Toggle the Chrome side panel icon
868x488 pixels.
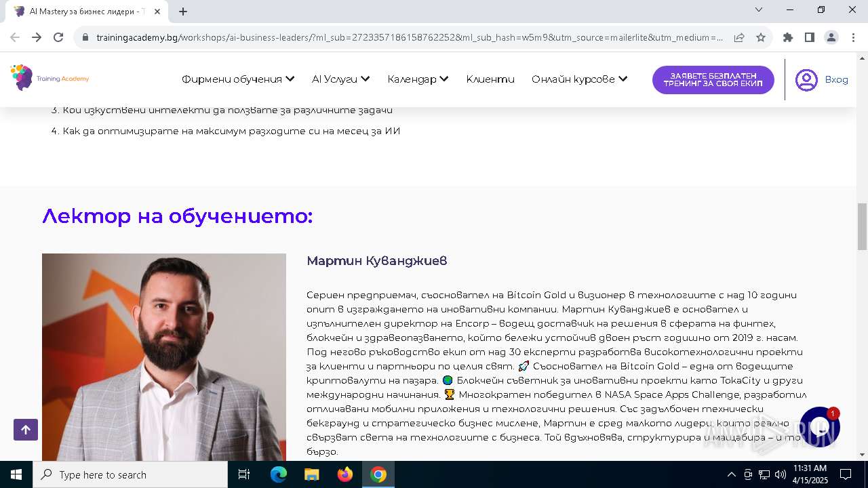click(x=810, y=37)
